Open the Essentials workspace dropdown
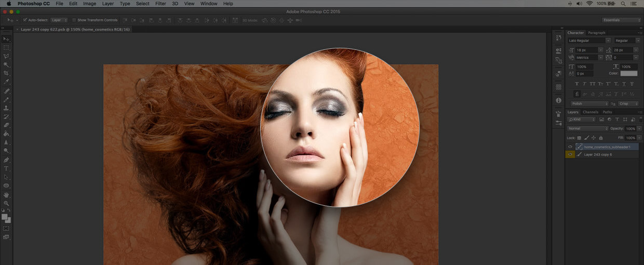The image size is (644, 265). 622,20
